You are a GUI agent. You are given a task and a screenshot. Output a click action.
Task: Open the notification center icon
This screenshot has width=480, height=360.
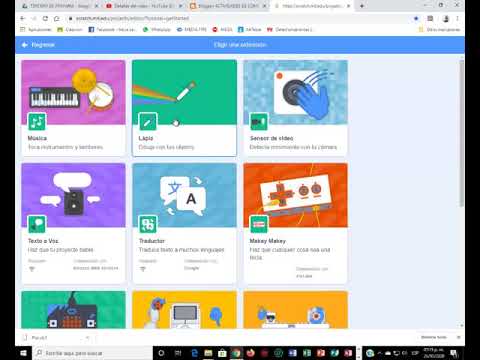tap(454, 353)
